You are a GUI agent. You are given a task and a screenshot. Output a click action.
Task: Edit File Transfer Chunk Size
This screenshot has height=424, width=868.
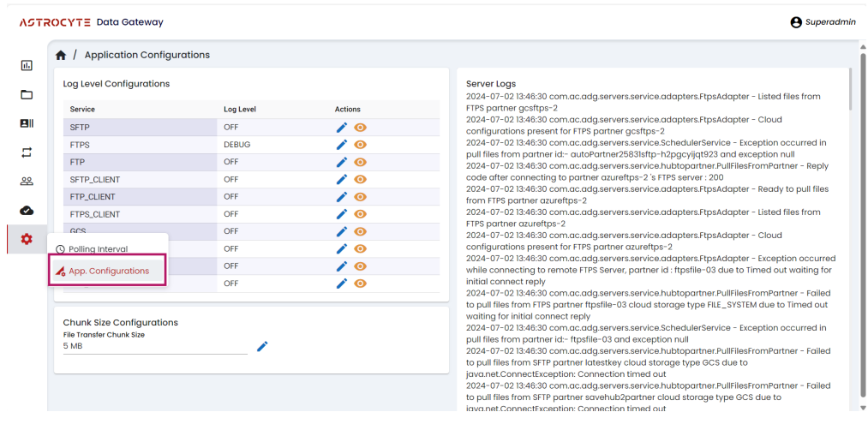(262, 346)
